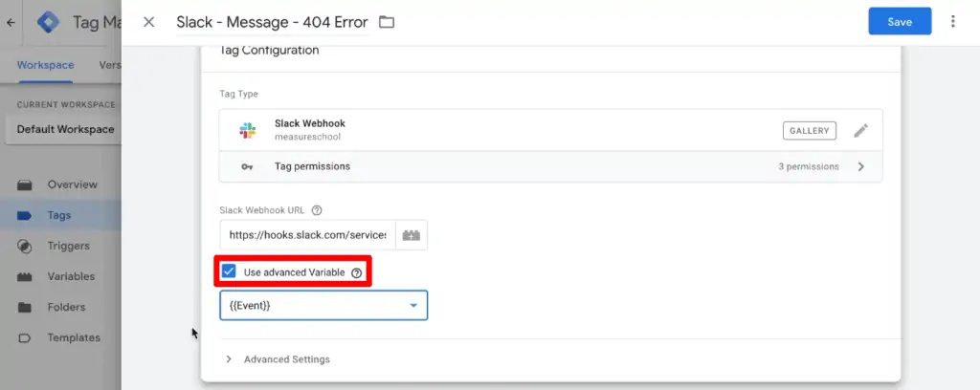
Task: Uncheck Use advanced Variable checkbox
Action: tap(229, 271)
